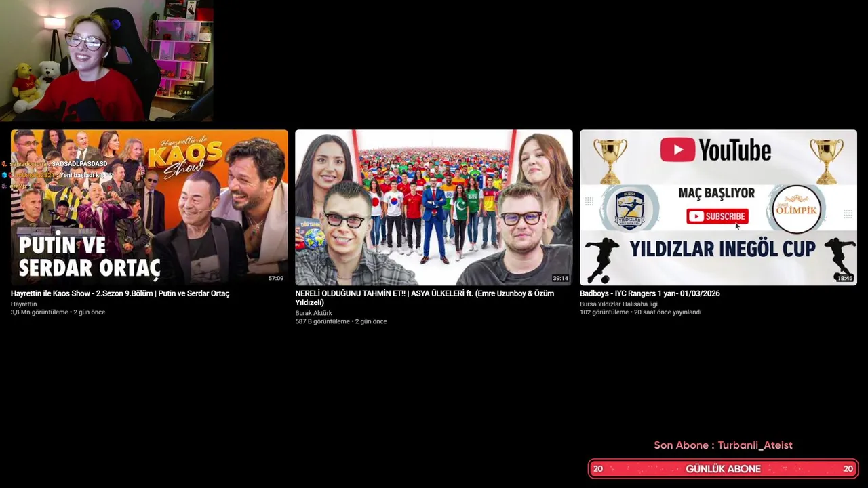Open the Asya Ülkeleri guessing video thumbnail
868x488 pixels.
pyautogui.click(x=434, y=207)
